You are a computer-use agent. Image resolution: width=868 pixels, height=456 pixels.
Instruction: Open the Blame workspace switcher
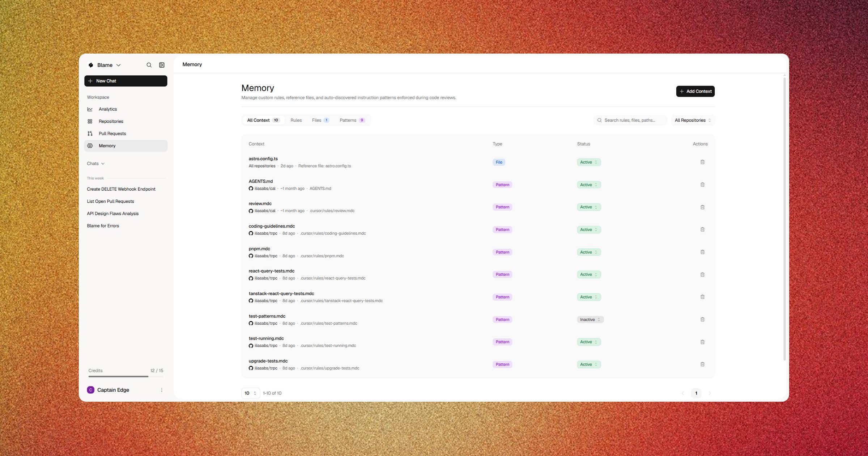pyautogui.click(x=105, y=65)
